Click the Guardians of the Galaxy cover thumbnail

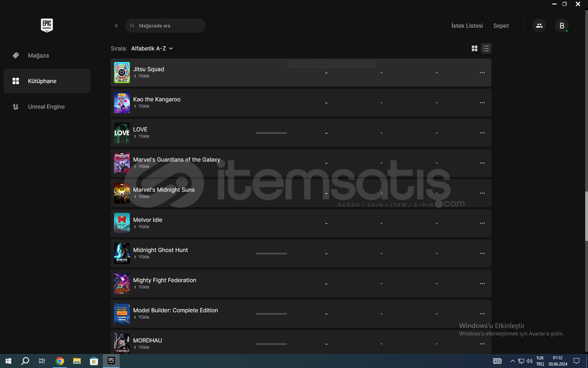(122, 163)
